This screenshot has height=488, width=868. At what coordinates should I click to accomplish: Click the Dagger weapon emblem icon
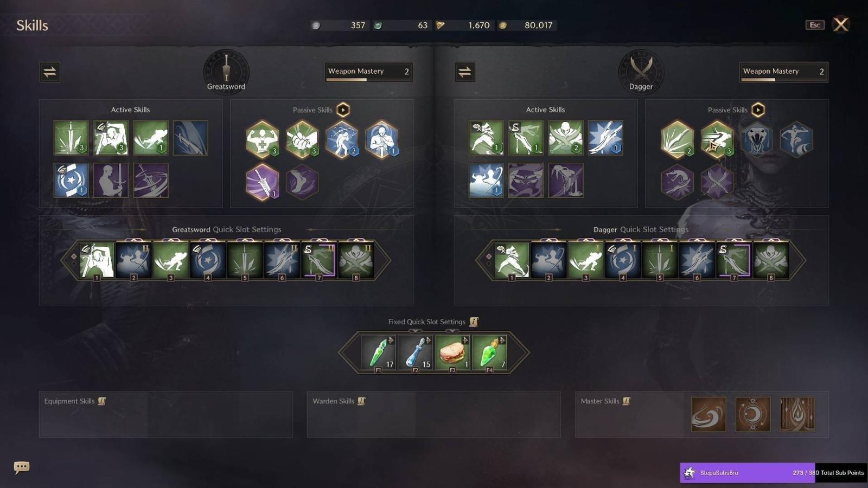point(641,71)
